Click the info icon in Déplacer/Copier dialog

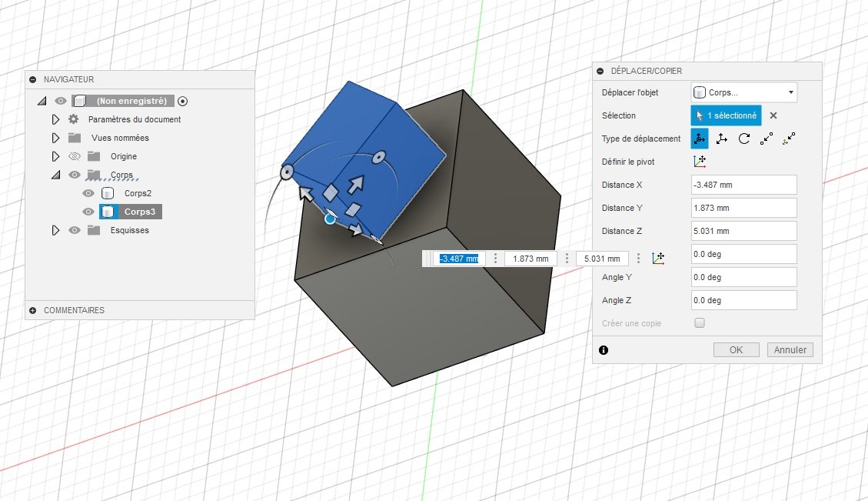click(x=604, y=349)
